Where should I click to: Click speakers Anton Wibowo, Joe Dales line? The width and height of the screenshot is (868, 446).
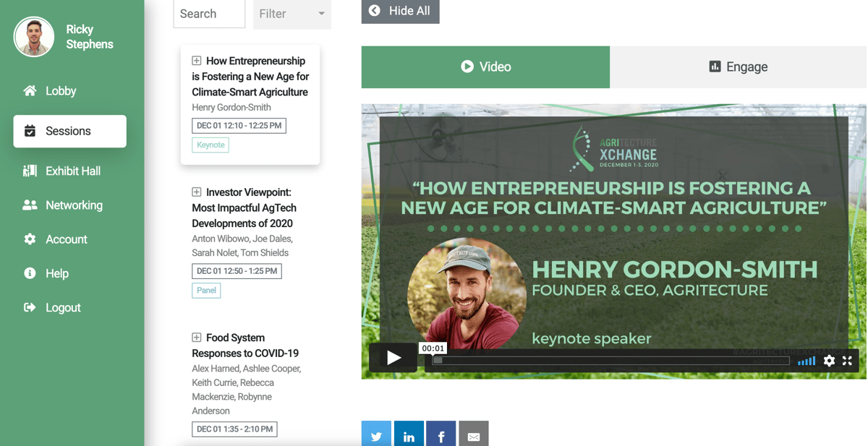point(242,239)
